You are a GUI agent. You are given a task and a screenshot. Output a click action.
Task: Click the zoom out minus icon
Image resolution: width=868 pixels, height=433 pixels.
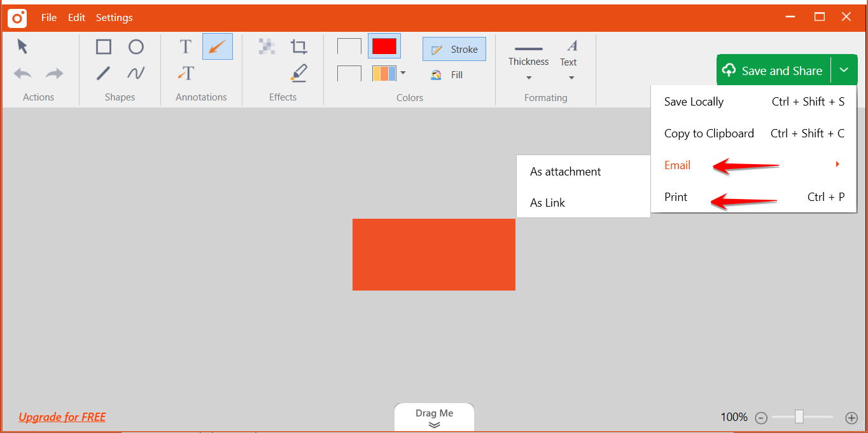(x=761, y=418)
